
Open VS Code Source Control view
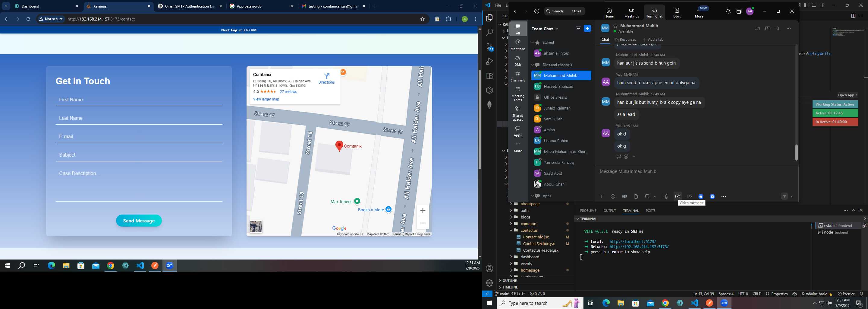point(489,47)
